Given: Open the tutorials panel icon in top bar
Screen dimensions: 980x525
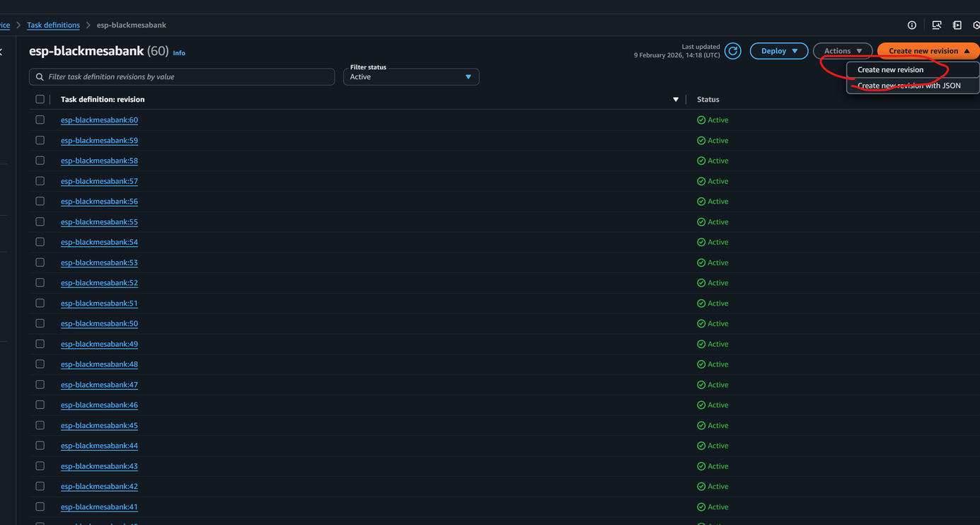Looking at the screenshot, I should (x=957, y=25).
